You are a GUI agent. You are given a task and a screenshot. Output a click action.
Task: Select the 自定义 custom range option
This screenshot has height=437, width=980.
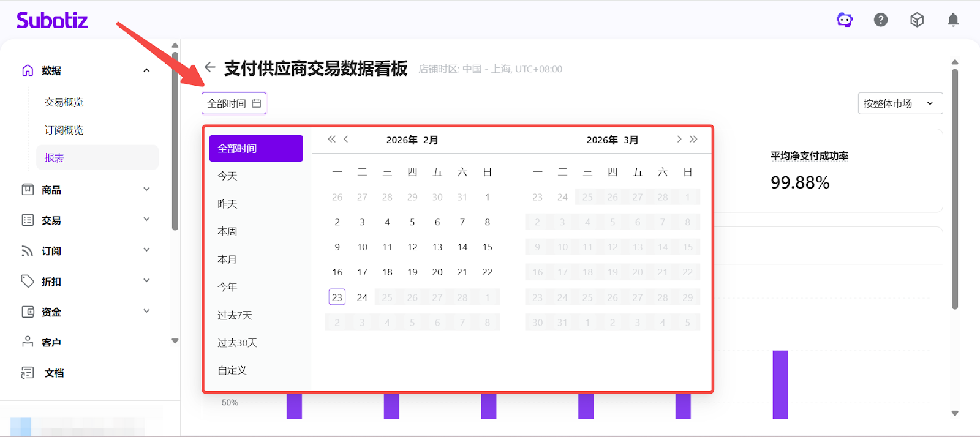pyautogui.click(x=232, y=370)
